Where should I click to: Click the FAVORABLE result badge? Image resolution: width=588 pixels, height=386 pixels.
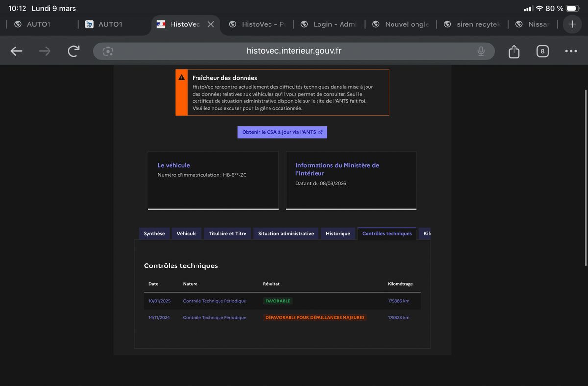pos(278,301)
